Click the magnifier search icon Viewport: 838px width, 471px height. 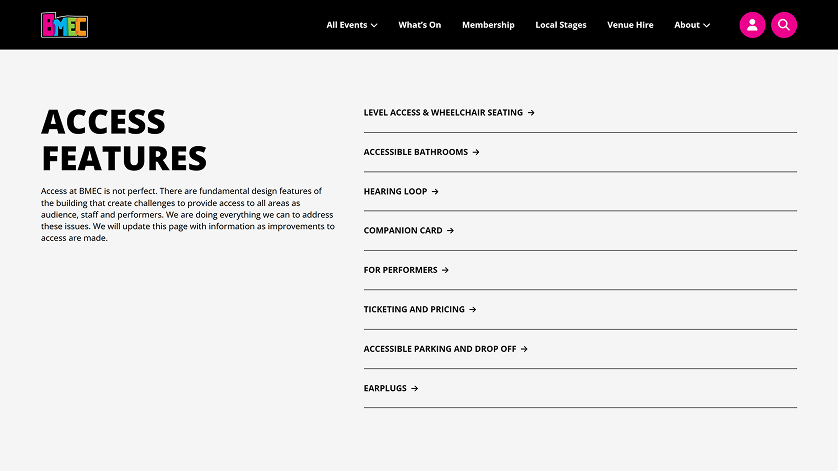pyautogui.click(x=783, y=25)
